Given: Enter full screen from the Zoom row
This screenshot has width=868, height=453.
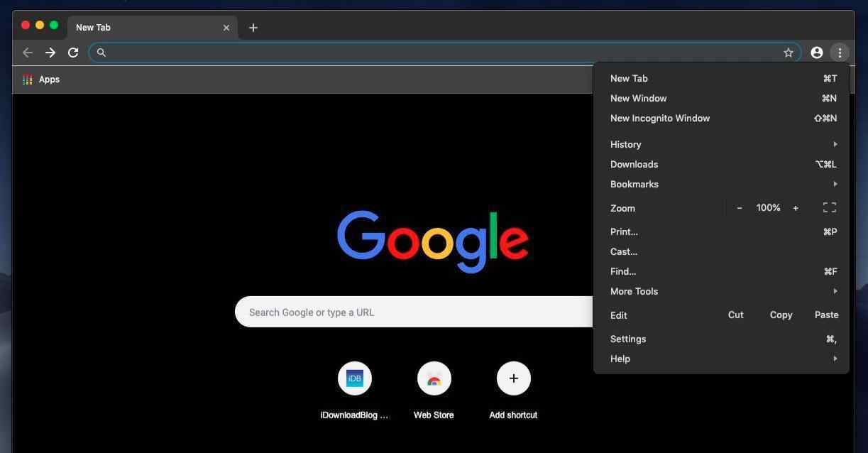Looking at the screenshot, I should [830, 207].
